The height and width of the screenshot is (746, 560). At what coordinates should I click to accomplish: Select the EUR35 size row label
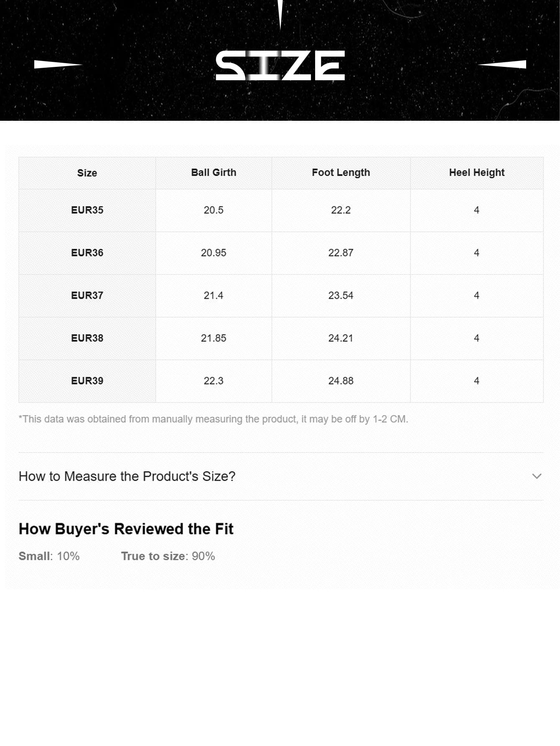(x=87, y=210)
